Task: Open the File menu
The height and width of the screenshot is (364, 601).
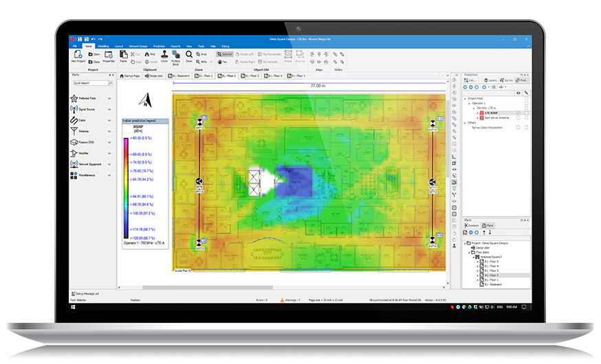Action: pos(75,46)
